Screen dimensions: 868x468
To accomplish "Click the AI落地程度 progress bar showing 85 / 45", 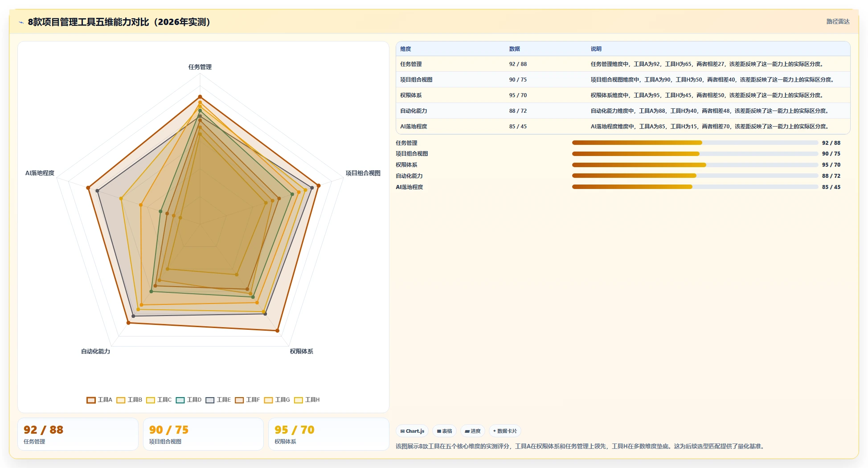I will pyautogui.click(x=695, y=187).
